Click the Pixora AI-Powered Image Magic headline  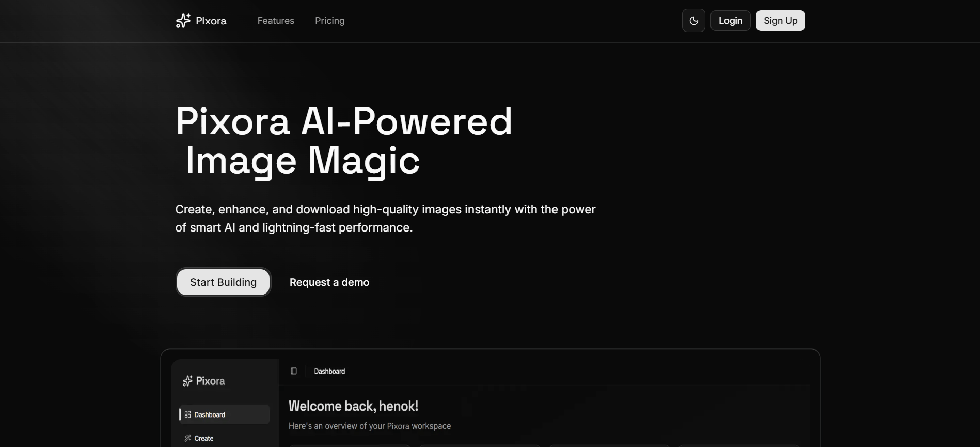[x=343, y=141]
